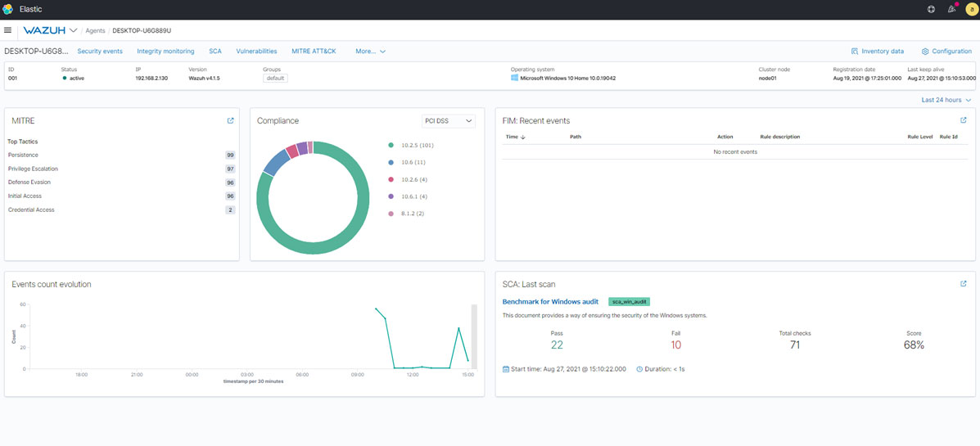980x446 pixels.
Task: Open the help menu icon
Action: tap(931, 9)
